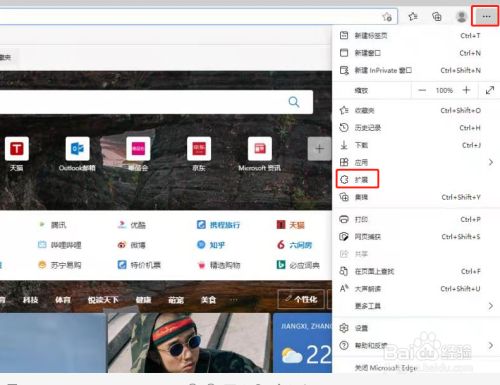Viewport: 500px width, 385px height.
Task: Expand the 帮助和反馈 submenu
Action: pos(416,345)
